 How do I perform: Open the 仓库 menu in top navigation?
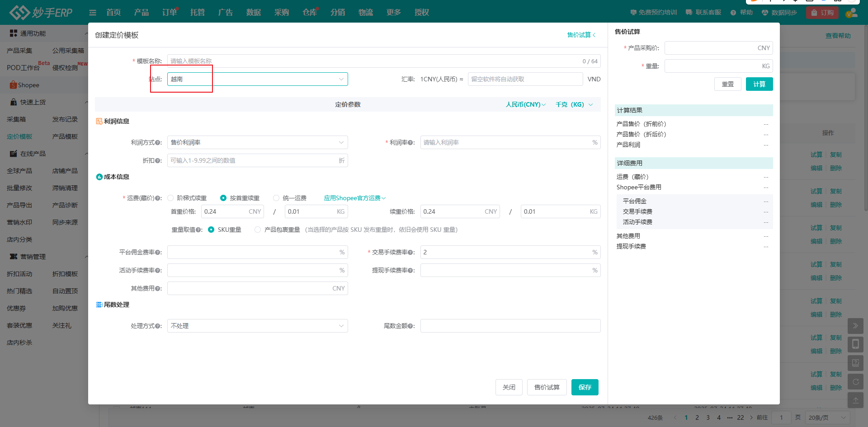[x=310, y=13]
